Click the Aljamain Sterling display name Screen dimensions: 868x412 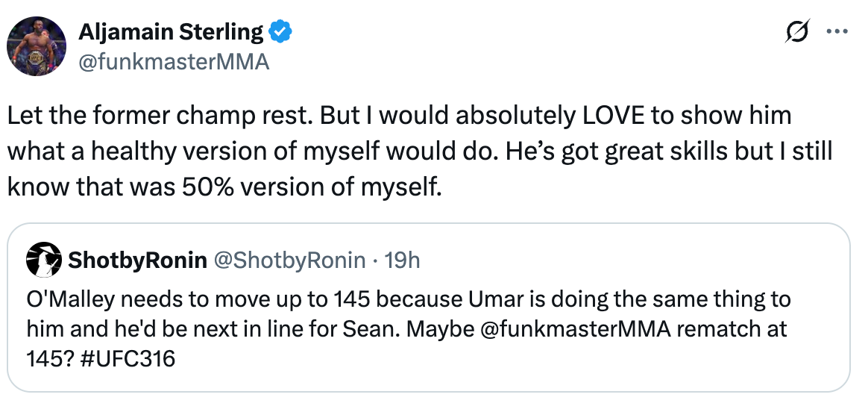(x=171, y=33)
